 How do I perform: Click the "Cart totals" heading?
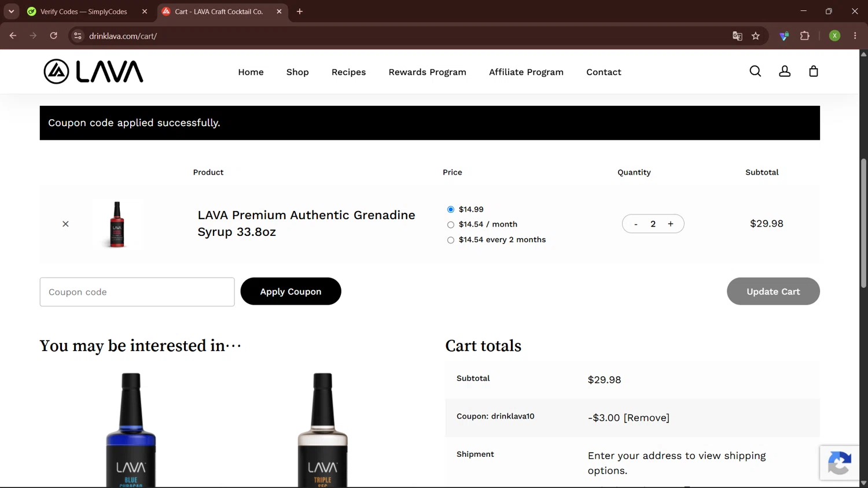(x=483, y=346)
